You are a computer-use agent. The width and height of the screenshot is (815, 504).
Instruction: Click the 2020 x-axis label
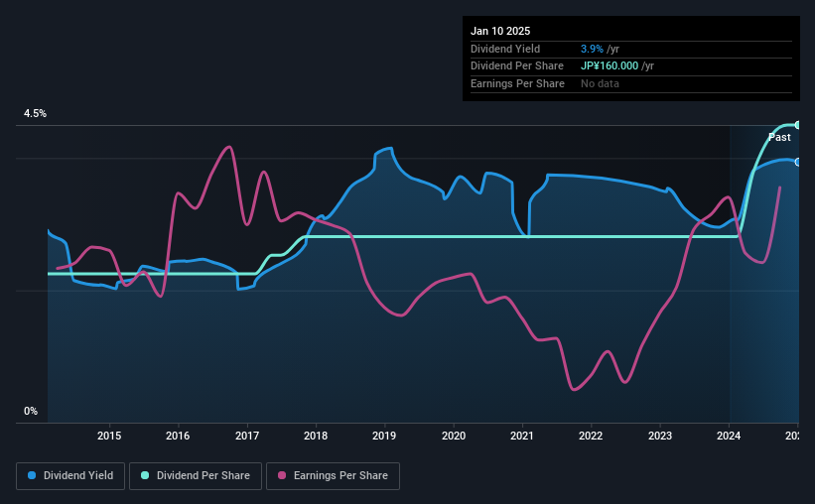454,436
